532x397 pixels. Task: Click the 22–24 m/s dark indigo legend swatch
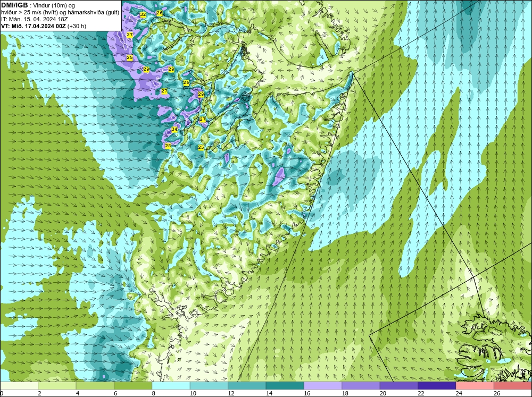click(x=437, y=385)
